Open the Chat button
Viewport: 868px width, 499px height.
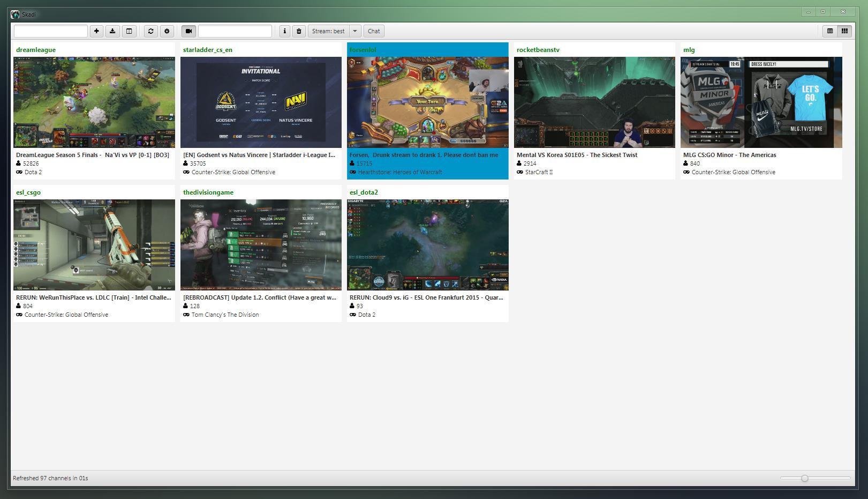(374, 31)
